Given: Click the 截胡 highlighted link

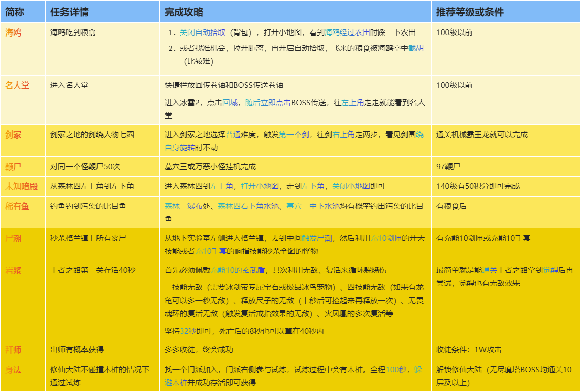Looking at the screenshot, I should tap(416, 48).
